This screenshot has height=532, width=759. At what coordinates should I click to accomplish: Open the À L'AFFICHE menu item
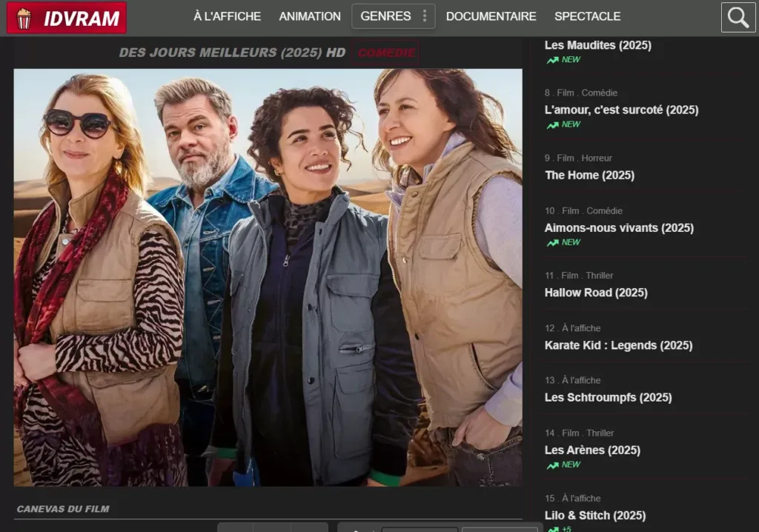pyautogui.click(x=227, y=16)
